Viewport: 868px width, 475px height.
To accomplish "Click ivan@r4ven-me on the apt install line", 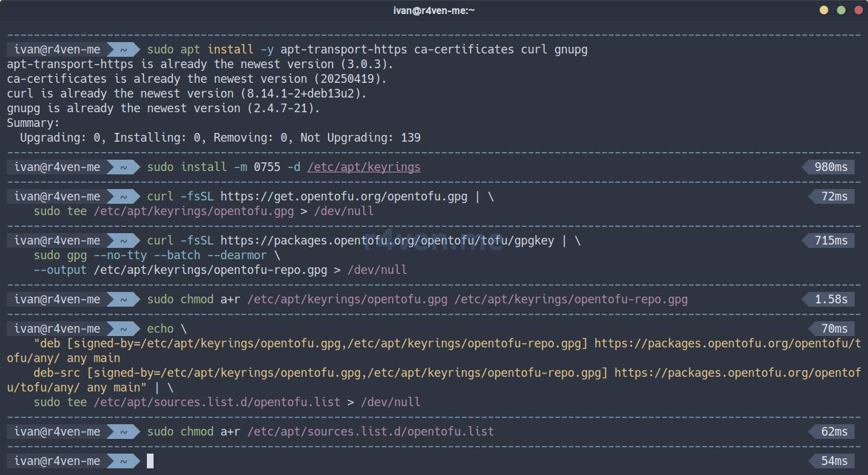I will [x=57, y=49].
